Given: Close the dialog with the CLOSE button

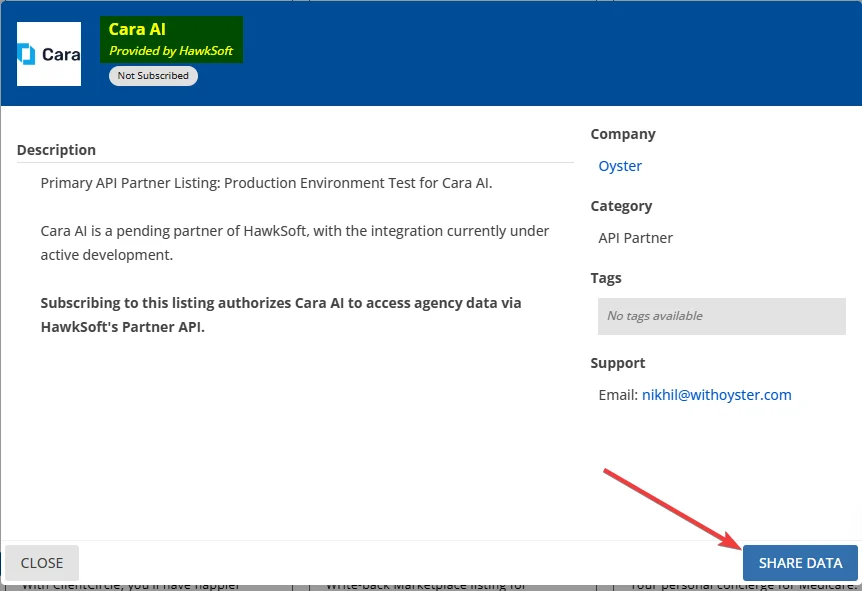Looking at the screenshot, I should (x=42, y=562).
